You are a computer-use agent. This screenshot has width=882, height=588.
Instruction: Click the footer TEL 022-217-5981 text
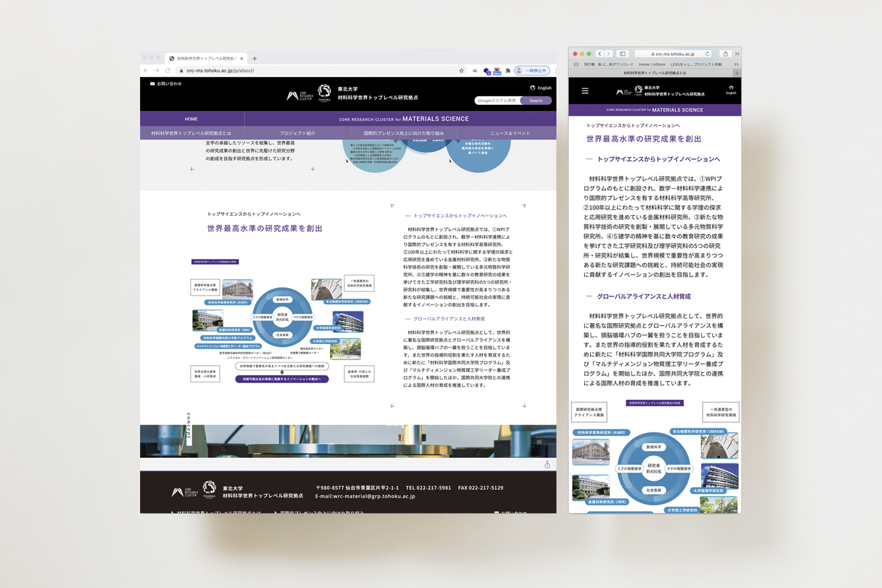point(428,488)
